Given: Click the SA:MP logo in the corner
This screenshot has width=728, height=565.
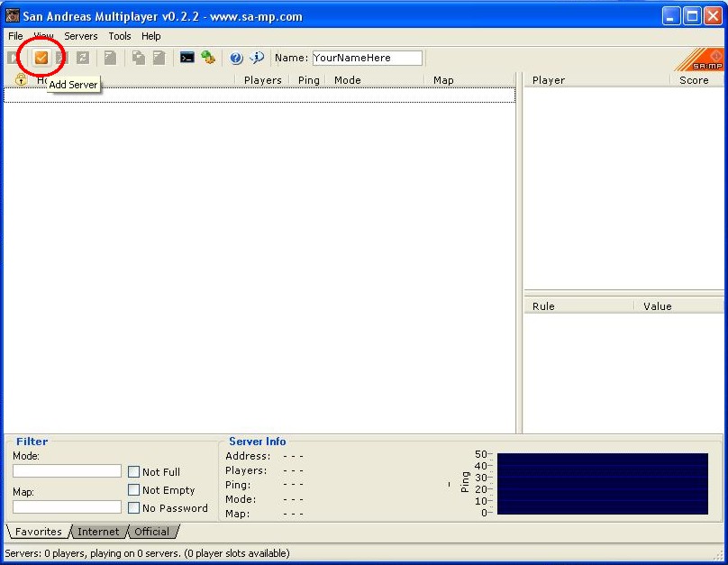Looking at the screenshot, I should (x=699, y=59).
